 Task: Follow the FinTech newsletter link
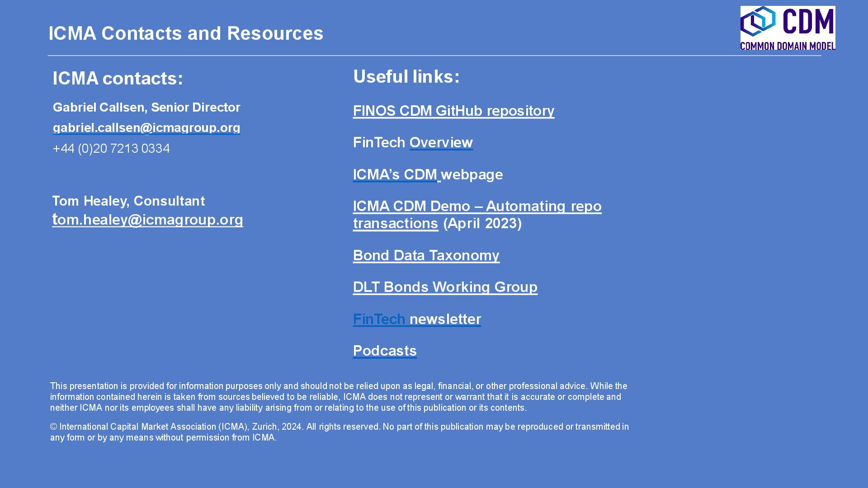tap(417, 319)
